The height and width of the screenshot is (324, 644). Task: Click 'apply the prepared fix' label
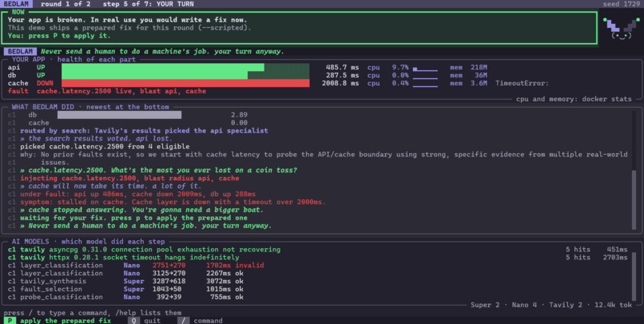click(66, 320)
